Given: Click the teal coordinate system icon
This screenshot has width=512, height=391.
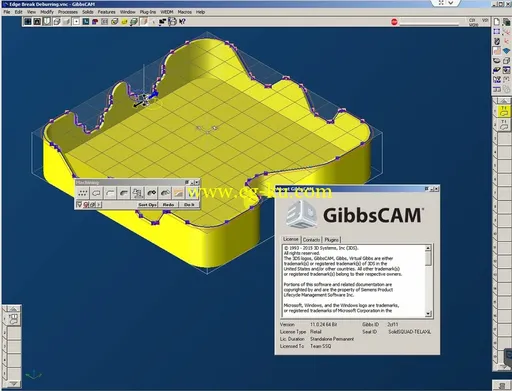Looking at the screenshot, I should pos(86,22).
